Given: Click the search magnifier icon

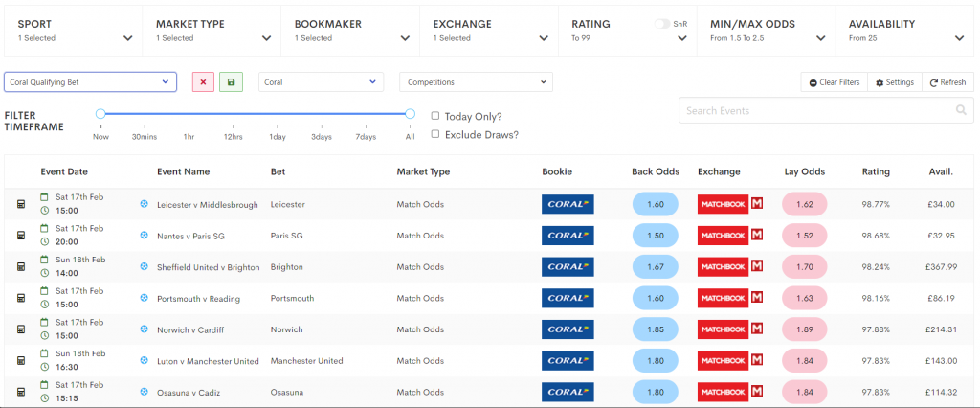Looking at the screenshot, I should 961,111.
